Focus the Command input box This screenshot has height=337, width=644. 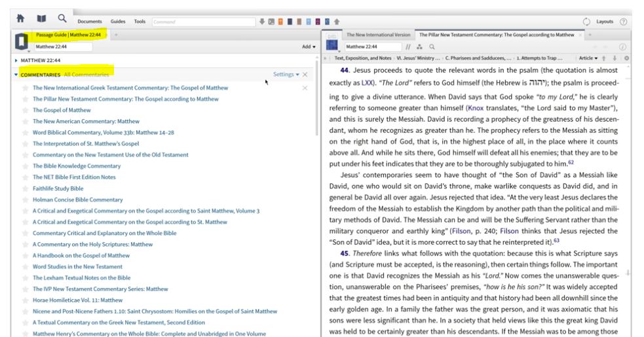click(x=204, y=22)
